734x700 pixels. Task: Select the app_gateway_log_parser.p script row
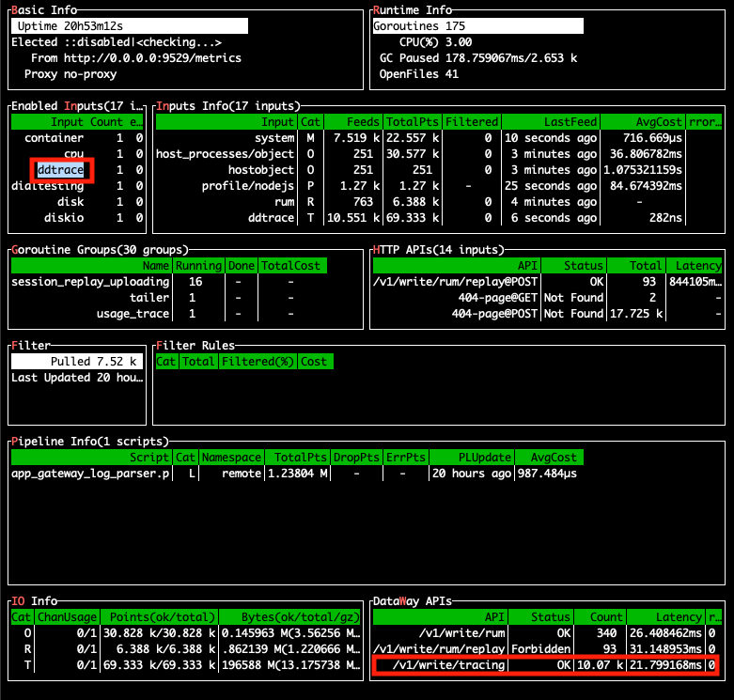coord(297,474)
